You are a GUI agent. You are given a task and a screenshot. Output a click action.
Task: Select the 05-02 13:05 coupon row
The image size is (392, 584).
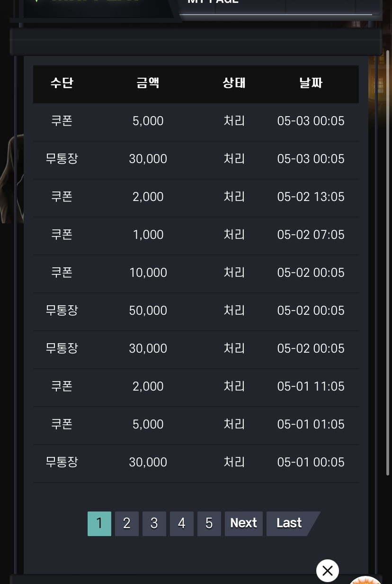(x=196, y=198)
